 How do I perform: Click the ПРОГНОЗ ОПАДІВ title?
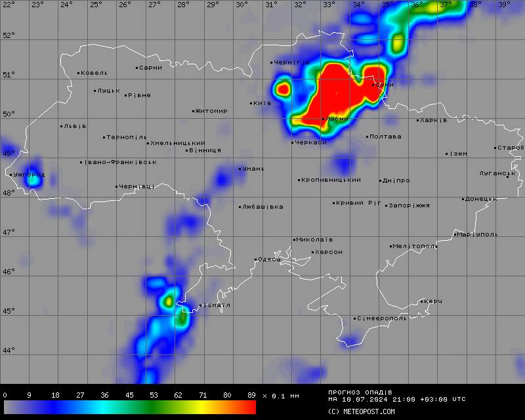(x=360, y=392)
